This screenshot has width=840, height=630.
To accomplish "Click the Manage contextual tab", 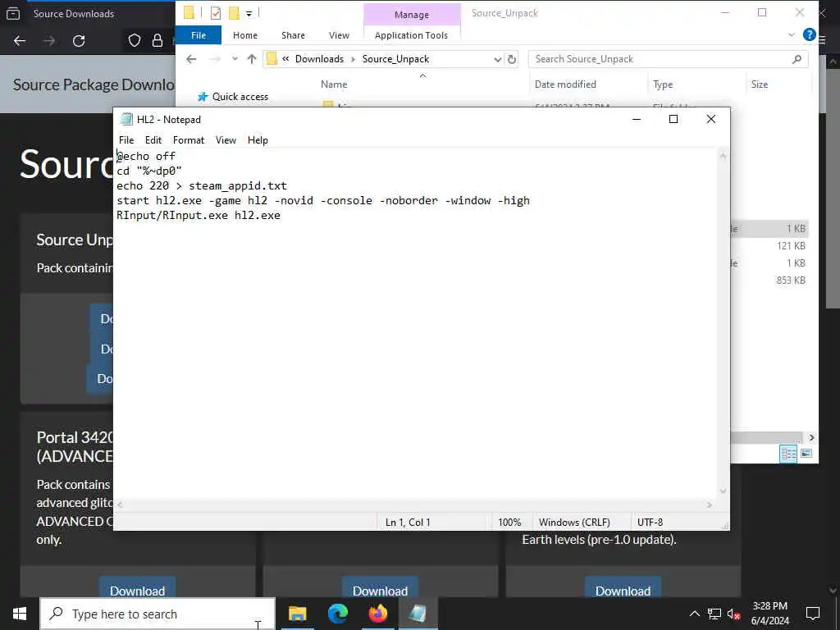I will pyautogui.click(x=412, y=15).
